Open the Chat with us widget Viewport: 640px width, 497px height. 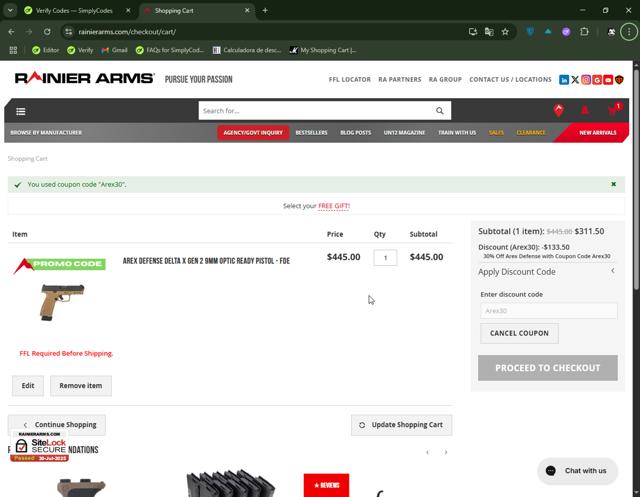577,471
